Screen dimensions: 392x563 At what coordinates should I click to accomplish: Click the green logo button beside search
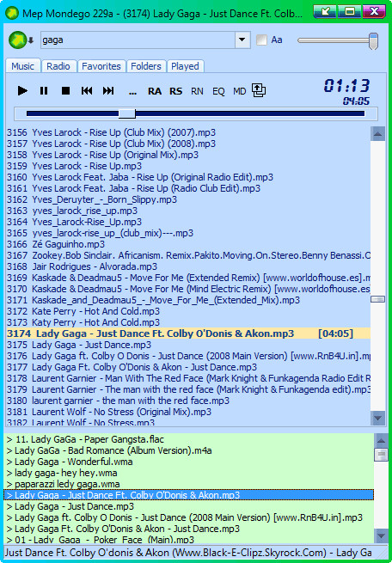click(x=18, y=40)
